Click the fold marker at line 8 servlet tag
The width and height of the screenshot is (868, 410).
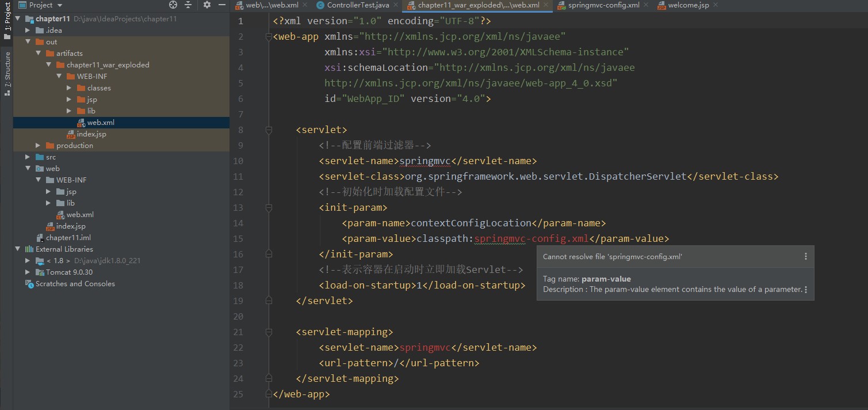(268, 130)
